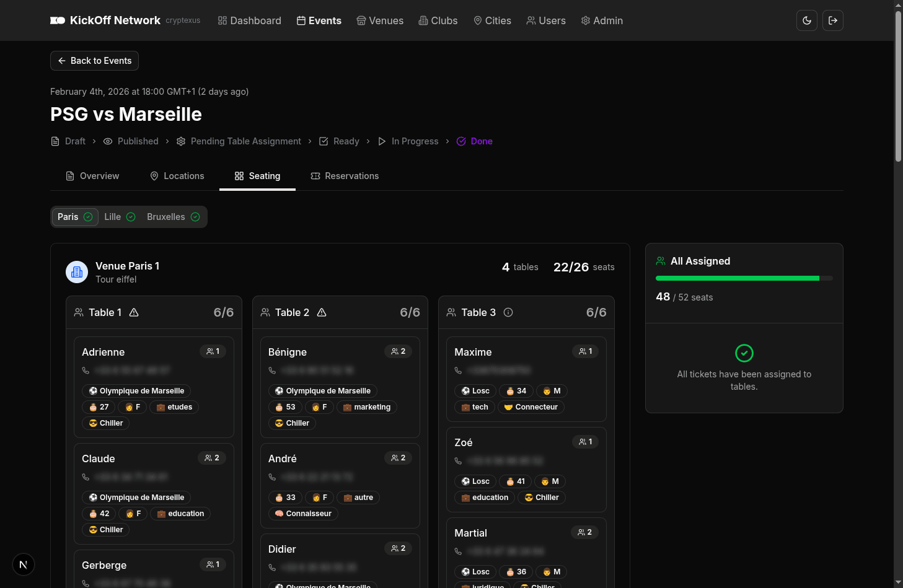903x588 pixels.
Task: Open the Admin section
Action: 602,20
